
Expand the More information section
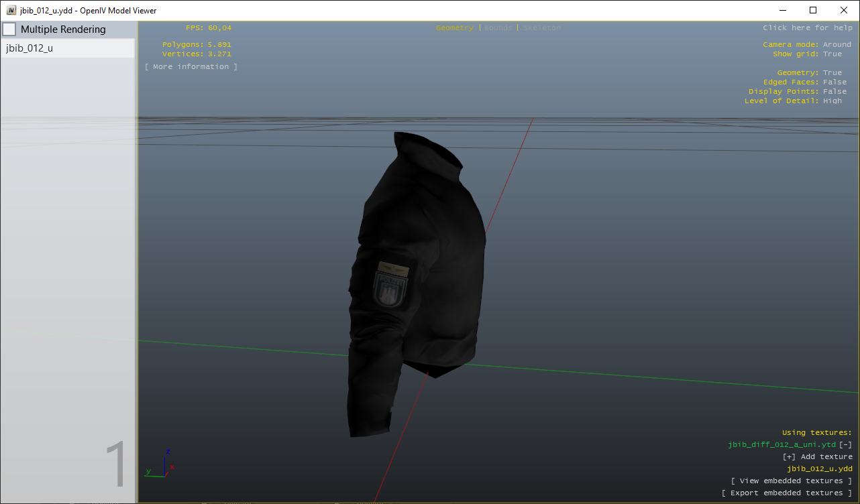click(191, 67)
